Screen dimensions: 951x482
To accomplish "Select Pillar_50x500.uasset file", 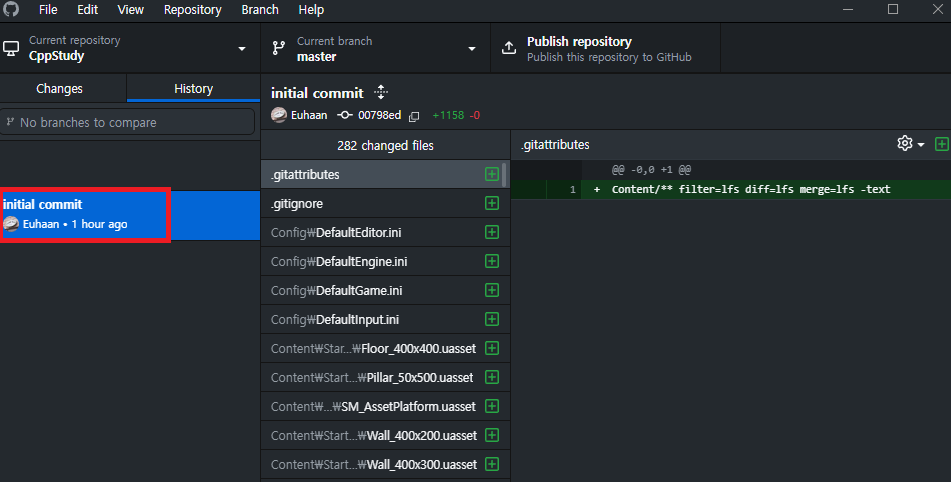I will [x=385, y=378].
